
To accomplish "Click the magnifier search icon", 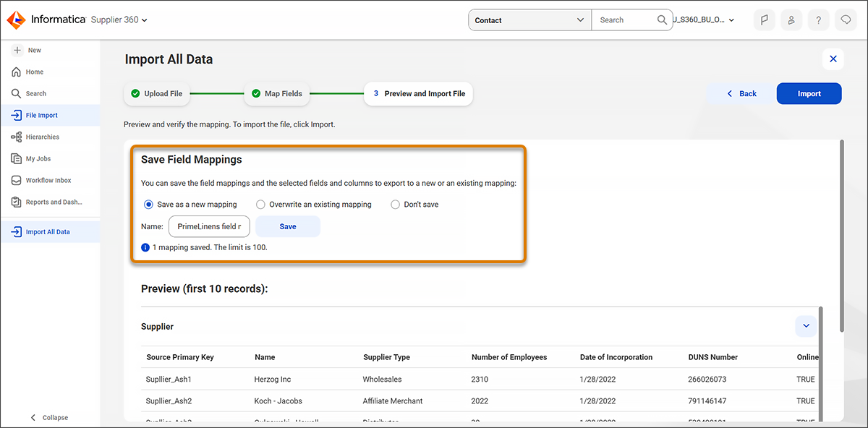I will tap(663, 20).
